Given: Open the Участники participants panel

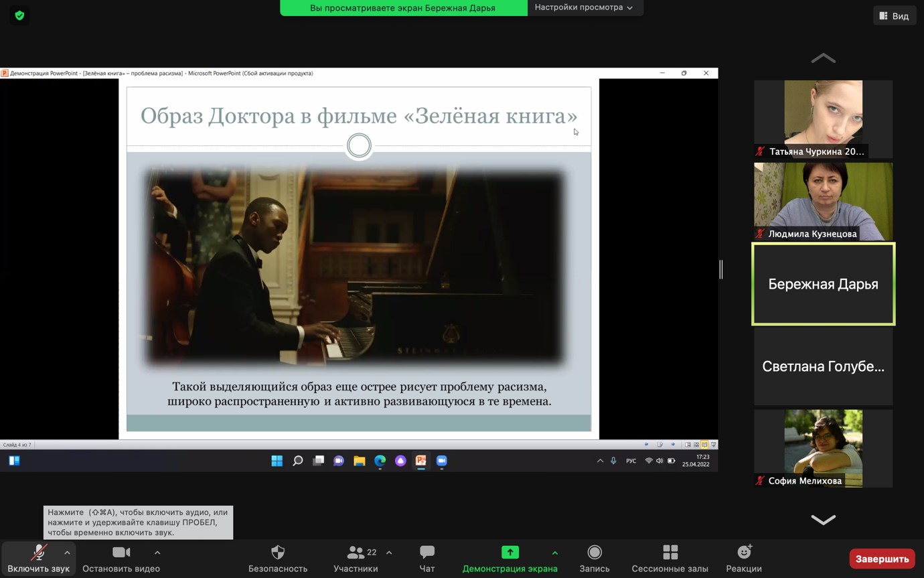Looking at the screenshot, I should pos(356,559).
